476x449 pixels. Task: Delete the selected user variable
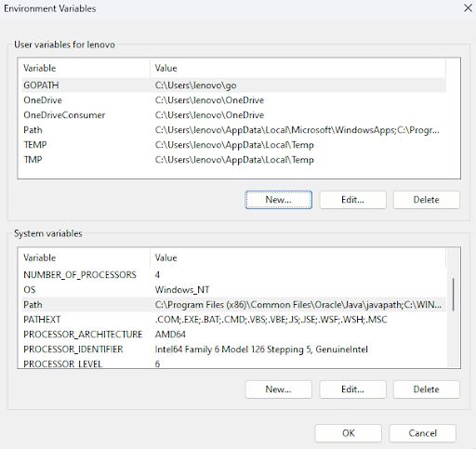427,200
